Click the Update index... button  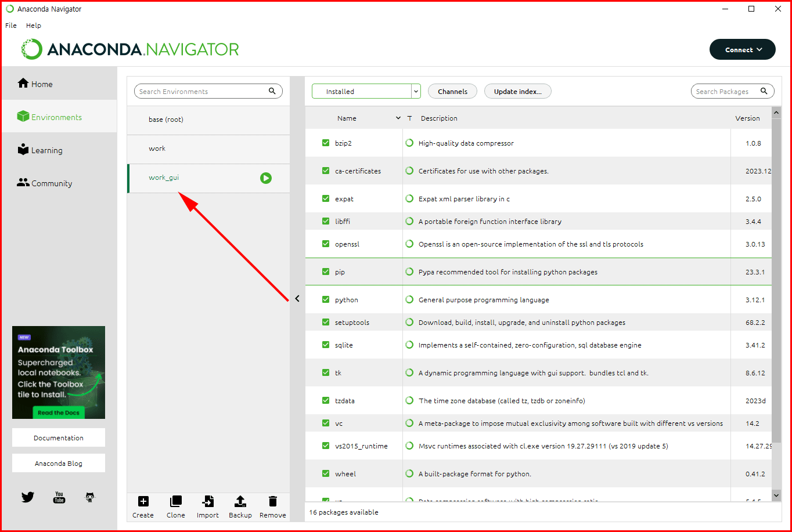518,91
